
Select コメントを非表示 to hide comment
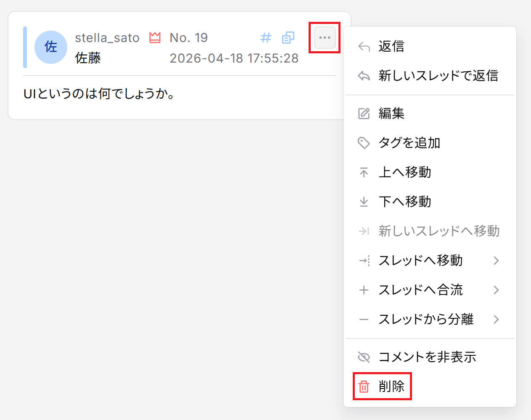(x=430, y=357)
